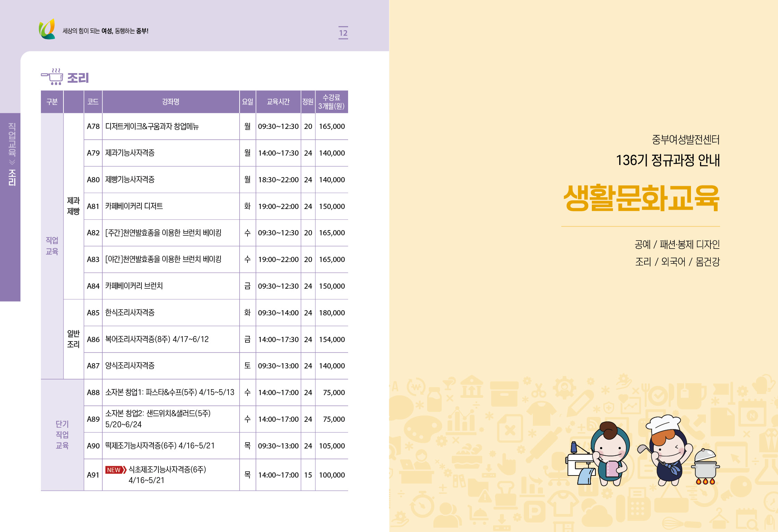Click the page number 12
The height and width of the screenshot is (532, 778).
pyautogui.click(x=343, y=33)
